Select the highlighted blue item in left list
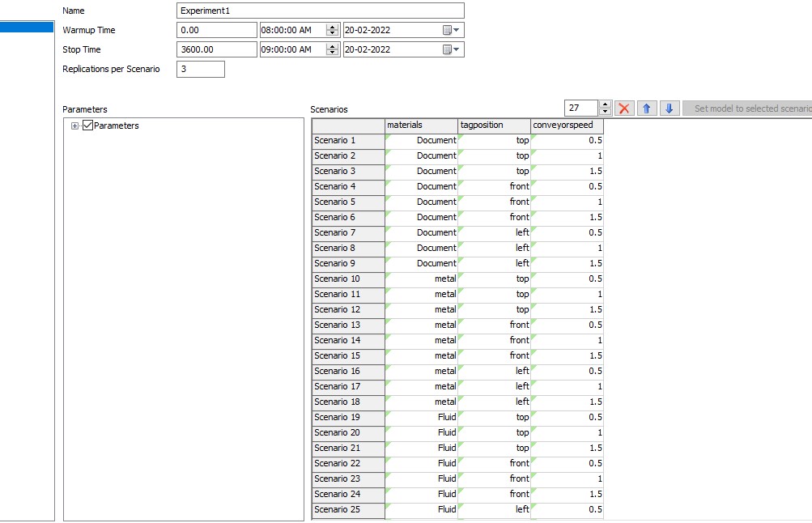 click(27, 28)
